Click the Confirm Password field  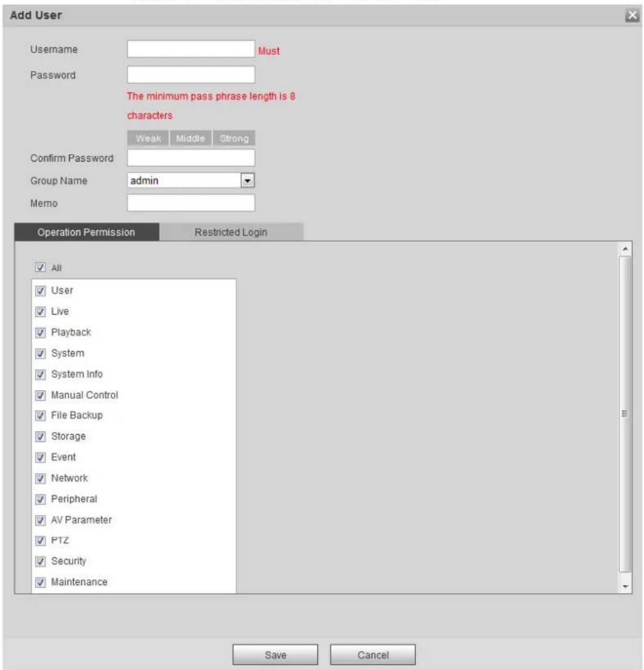point(191,158)
